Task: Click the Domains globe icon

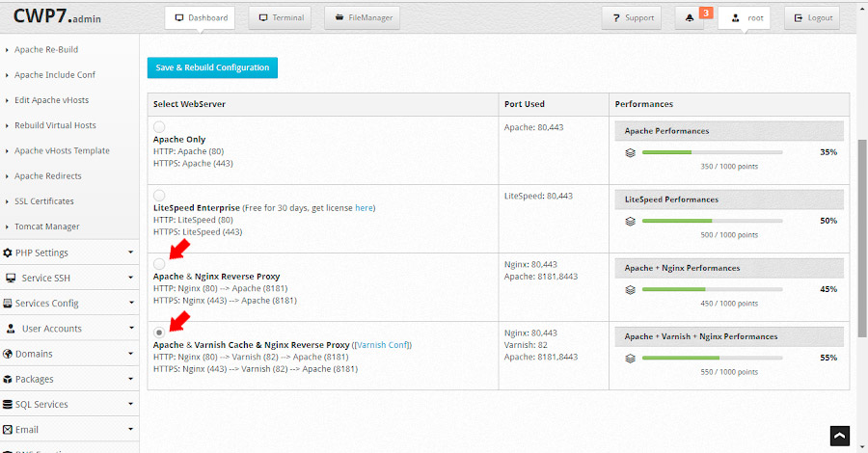Action: coord(7,354)
